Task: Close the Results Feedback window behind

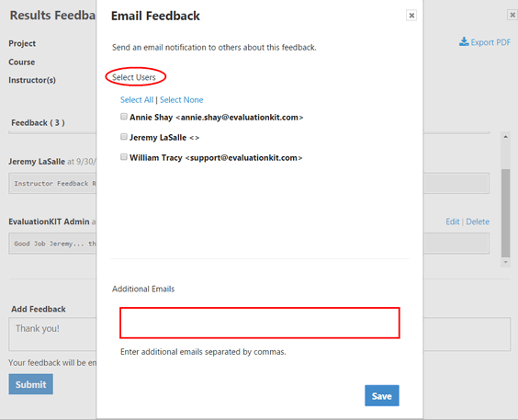Action: pyautogui.click(x=512, y=15)
